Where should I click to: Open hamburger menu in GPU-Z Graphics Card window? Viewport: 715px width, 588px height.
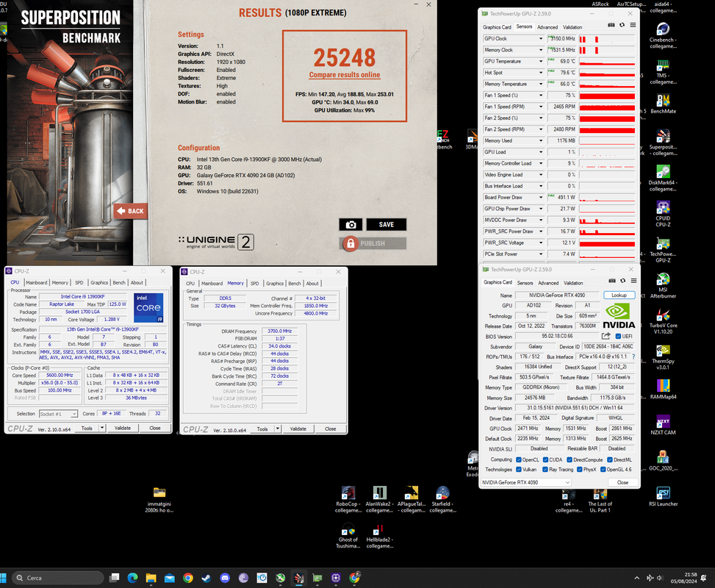click(x=634, y=281)
